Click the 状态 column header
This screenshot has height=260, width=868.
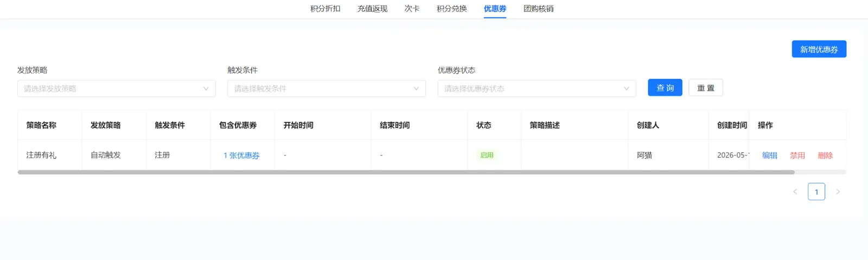coord(494,125)
